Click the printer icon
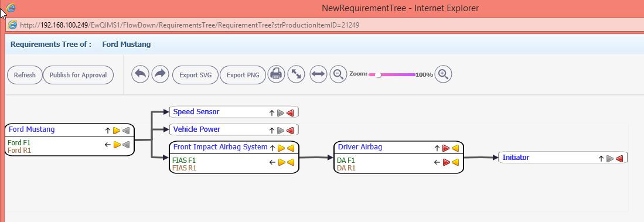The image size is (644, 222). pyautogui.click(x=277, y=75)
